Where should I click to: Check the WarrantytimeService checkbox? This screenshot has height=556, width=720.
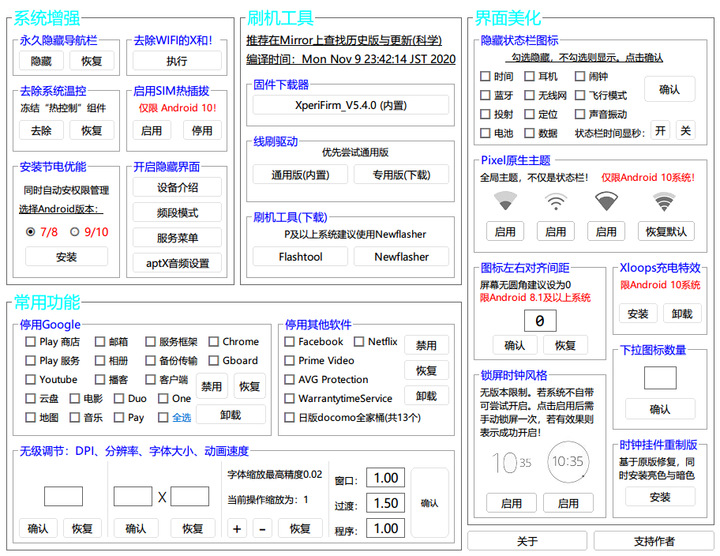click(289, 399)
